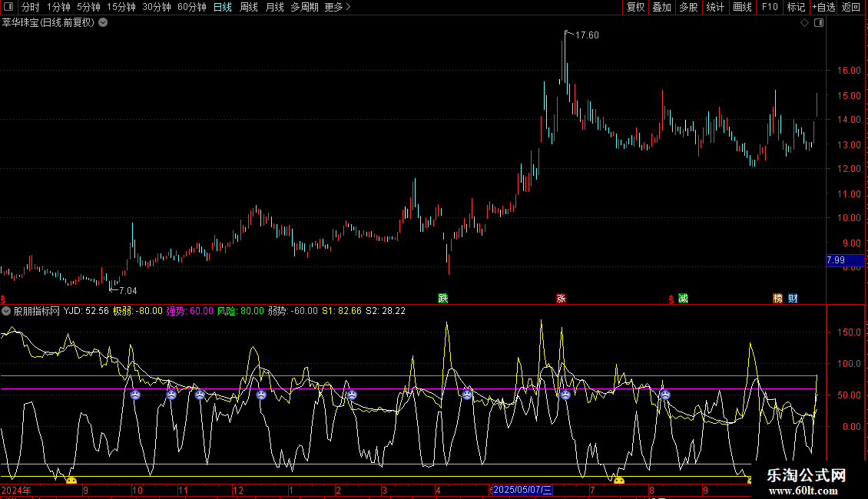868x499 pixels.
Task: Click the 返回 back button
Action: (x=851, y=7)
